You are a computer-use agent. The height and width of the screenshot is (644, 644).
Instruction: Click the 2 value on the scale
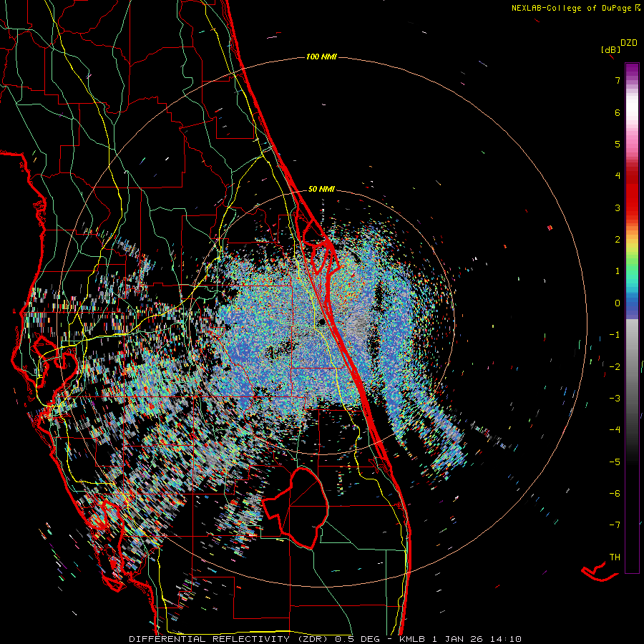pyautogui.click(x=618, y=240)
